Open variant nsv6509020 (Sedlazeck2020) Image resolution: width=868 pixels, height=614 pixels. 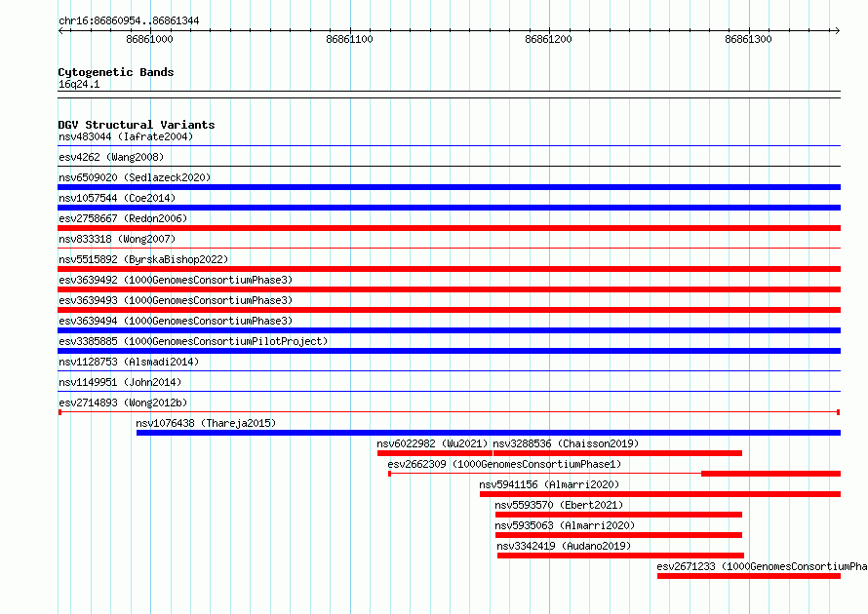pos(135,177)
